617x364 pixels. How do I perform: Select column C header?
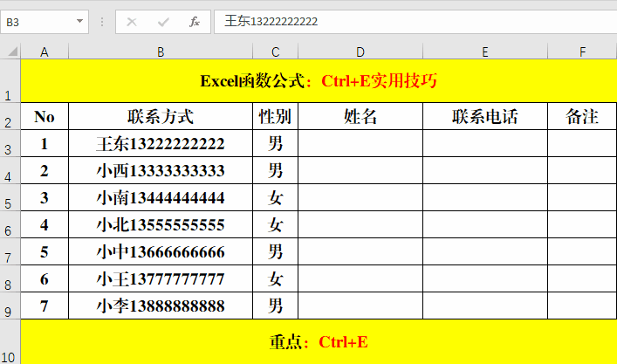pos(276,52)
